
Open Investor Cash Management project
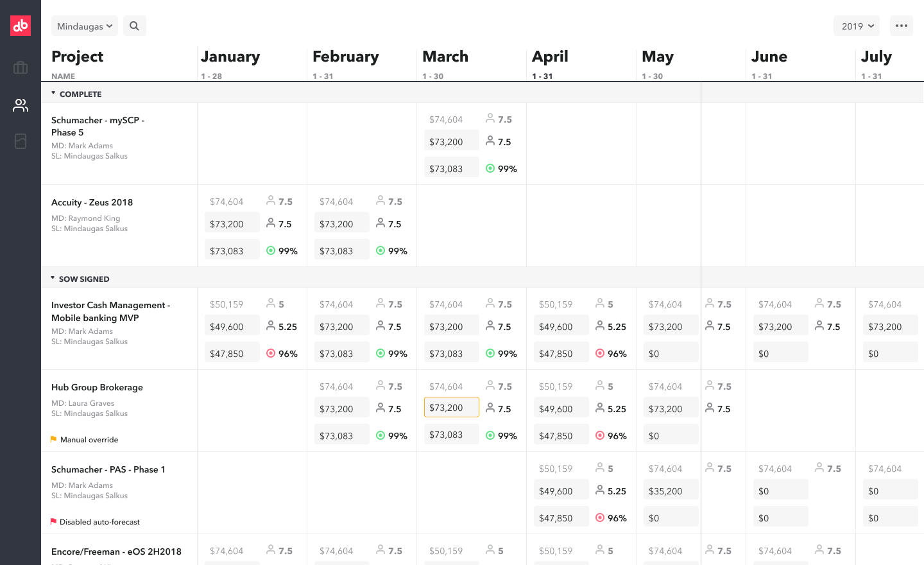tap(110, 311)
